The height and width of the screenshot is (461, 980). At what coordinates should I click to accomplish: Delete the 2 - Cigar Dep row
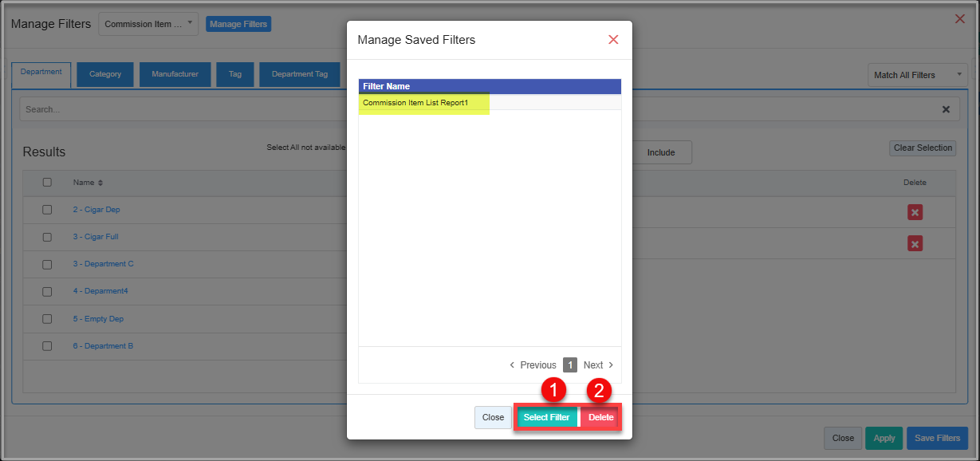coord(915,212)
